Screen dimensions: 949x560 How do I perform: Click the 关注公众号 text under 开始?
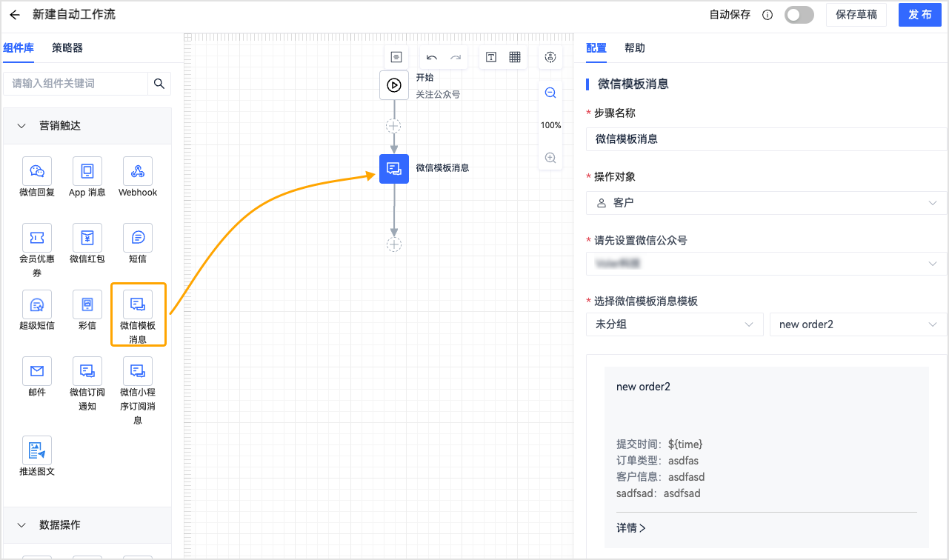point(438,95)
